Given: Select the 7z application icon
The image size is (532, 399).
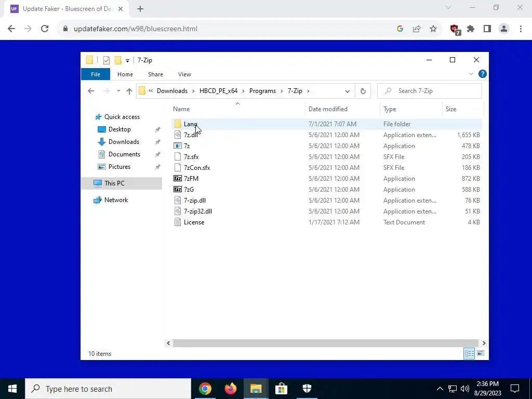Looking at the screenshot, I should point(178,145).
